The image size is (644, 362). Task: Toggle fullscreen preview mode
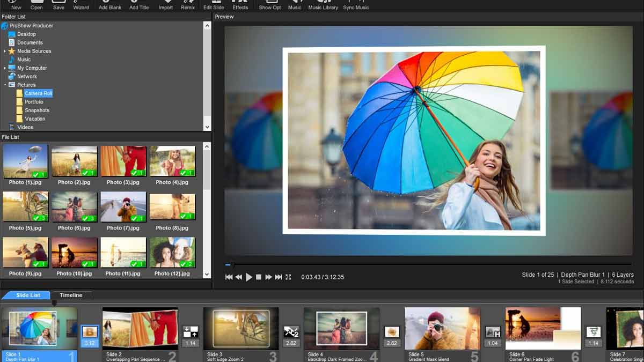tap(288, 277)
